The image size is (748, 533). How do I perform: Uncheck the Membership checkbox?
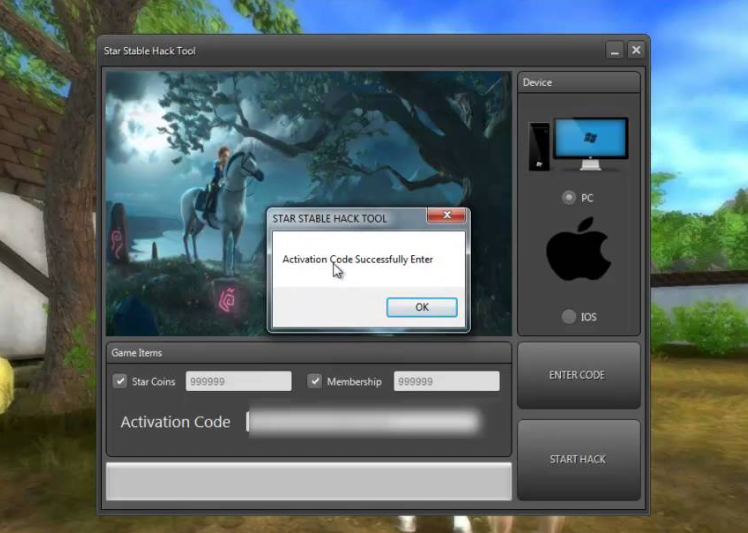click(314, 381)
